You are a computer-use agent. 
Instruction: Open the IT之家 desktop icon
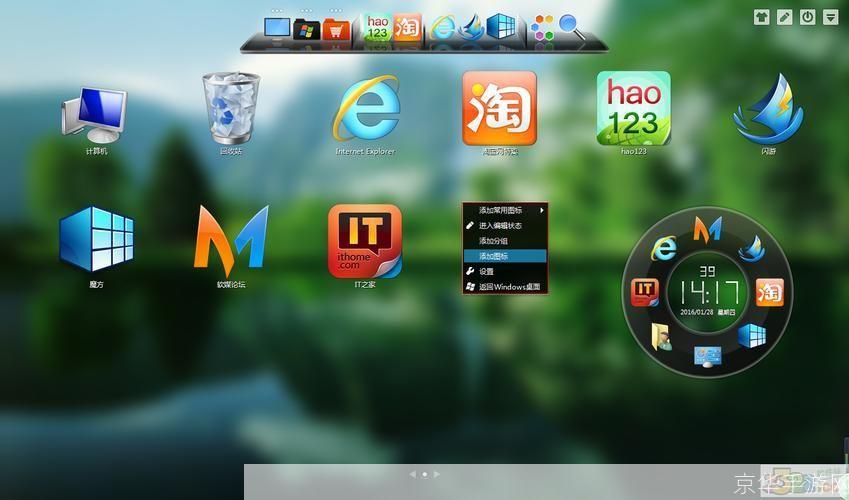[x=365, y=241]
